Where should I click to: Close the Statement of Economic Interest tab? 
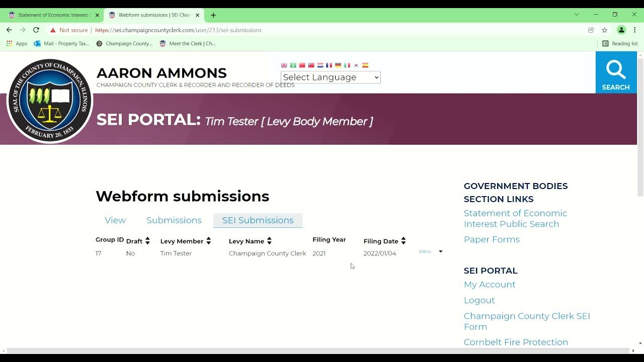click(97, 15)
